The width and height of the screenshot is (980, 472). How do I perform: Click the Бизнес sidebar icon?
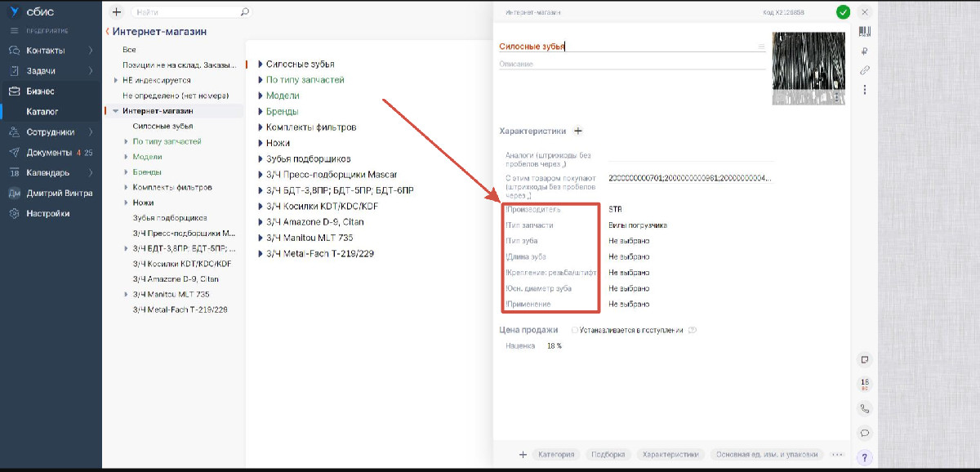pyautogui.click(x=14, y=91)
